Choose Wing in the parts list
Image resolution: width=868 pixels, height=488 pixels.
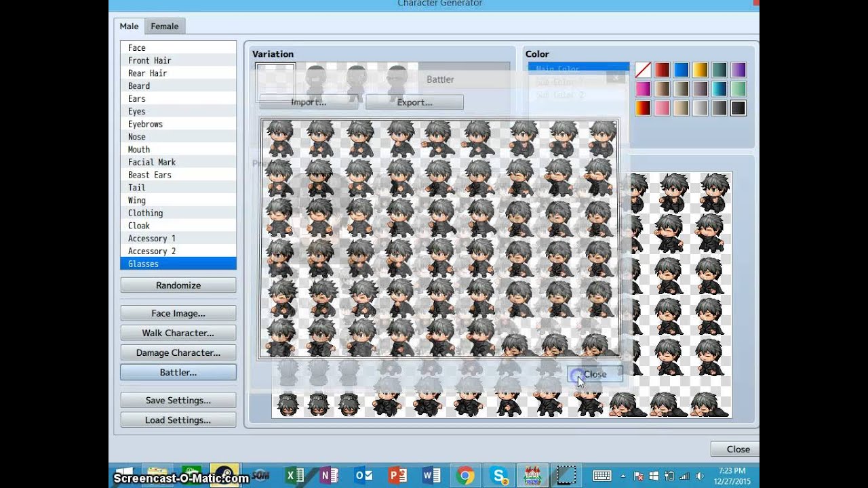click(178, 200)
